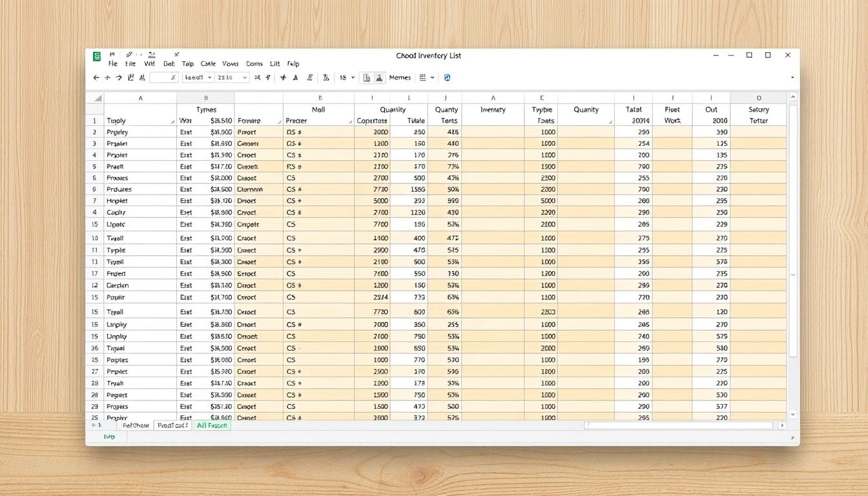Click the vertical scrollbar on the right edge
Image resolution: width=868 pixels, height=496 pixels.
(794, 231)
